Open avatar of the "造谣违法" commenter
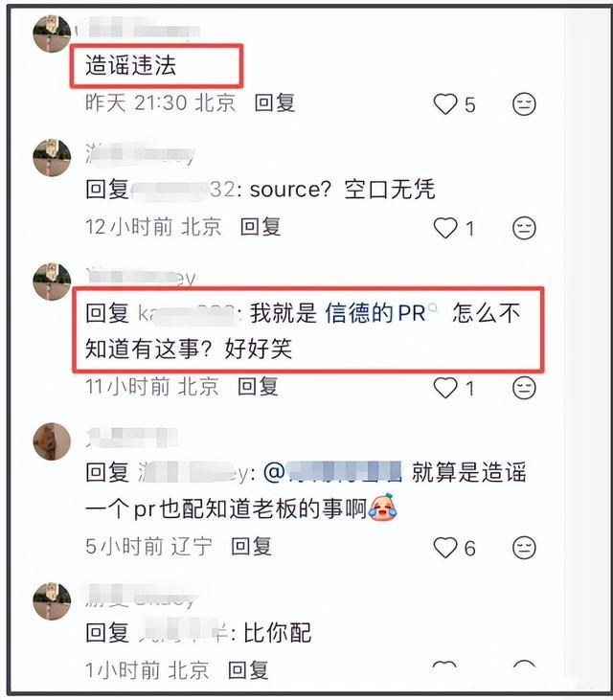The image size is (613, 700). coord(52,34)
